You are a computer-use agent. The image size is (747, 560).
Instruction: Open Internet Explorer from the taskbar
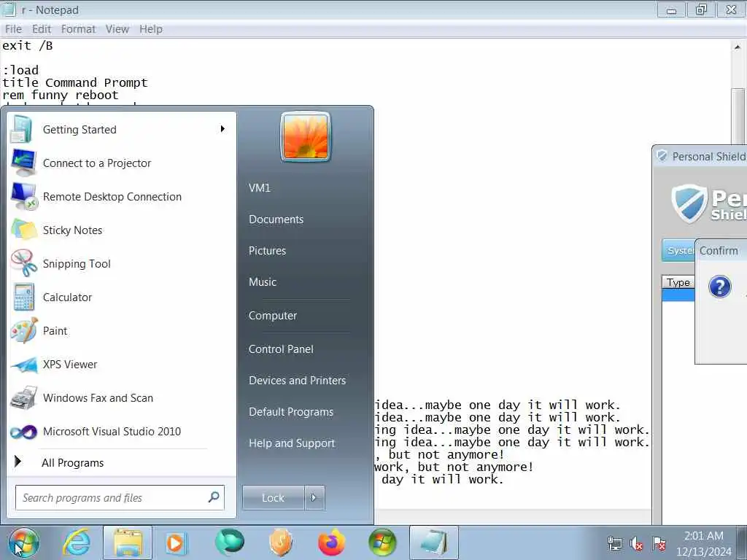coord(77,542)
